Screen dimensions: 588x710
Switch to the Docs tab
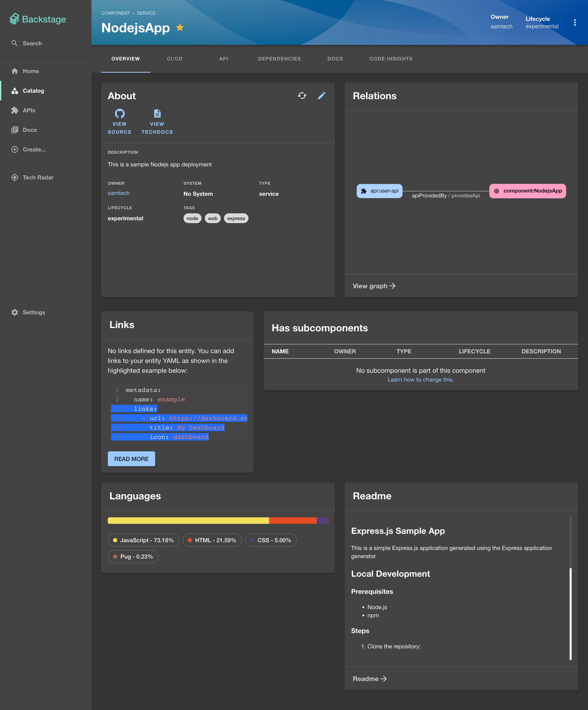click(x=335, y=59)
